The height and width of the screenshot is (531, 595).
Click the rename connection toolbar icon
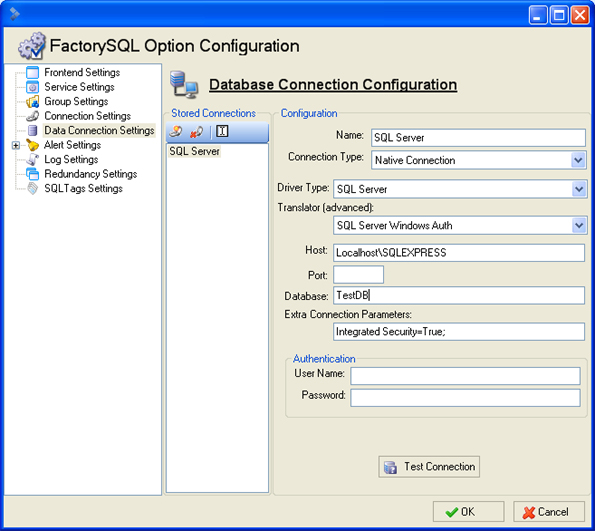222,131
